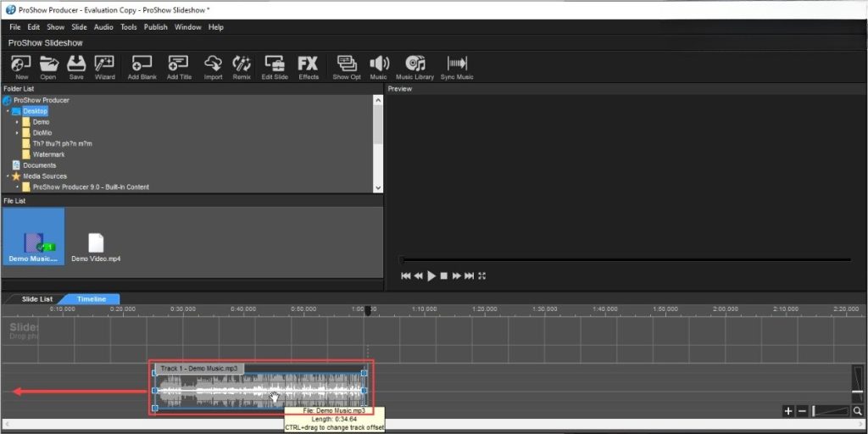The width and height of the screenshot is (868, 434).
Task: Open the Tools menu
Action: pos(129,26)
